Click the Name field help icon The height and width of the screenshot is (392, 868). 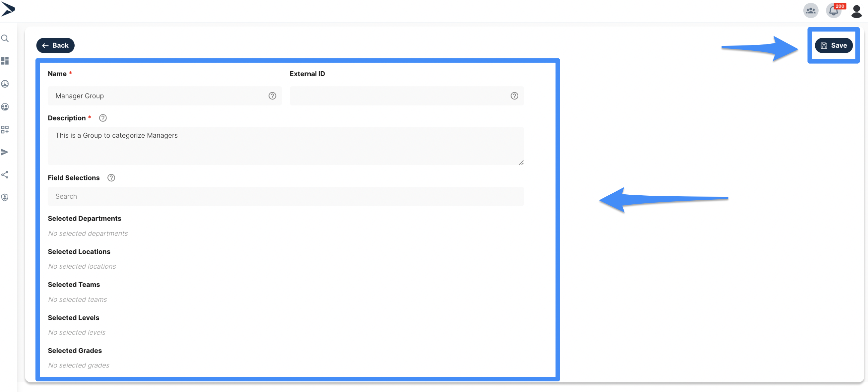tap(272, 96)
